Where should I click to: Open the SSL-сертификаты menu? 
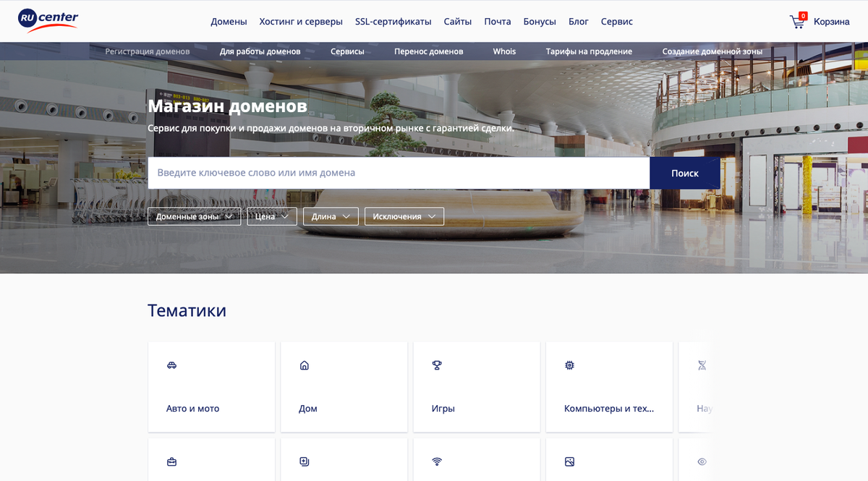pyautogui.click(x=393, y=22)
